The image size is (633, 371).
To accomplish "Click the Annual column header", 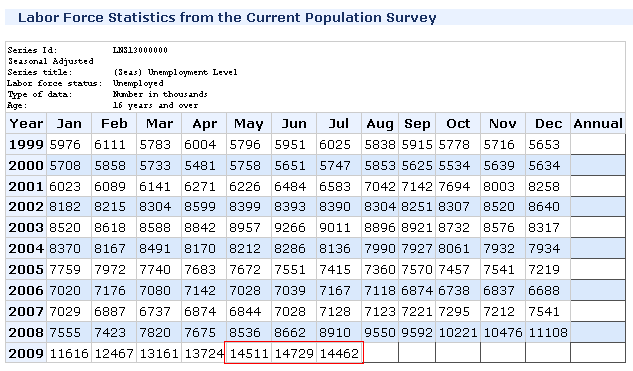I will tap(598, 124).
